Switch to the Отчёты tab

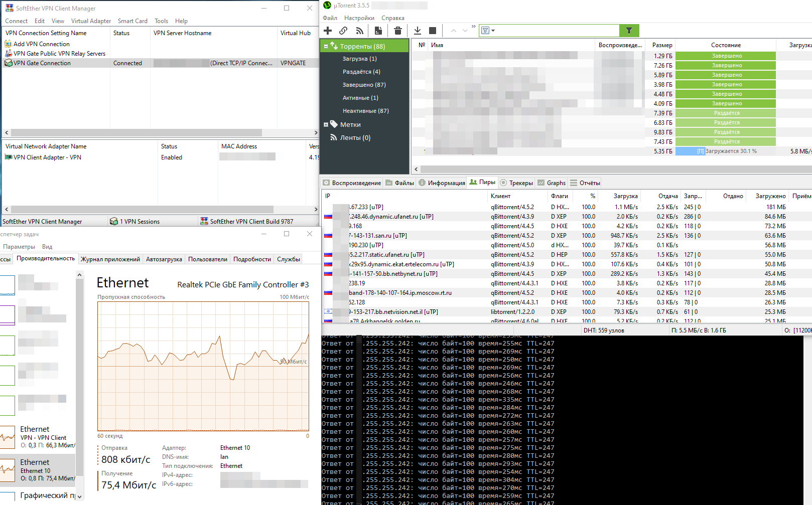(x=585, y=183)
